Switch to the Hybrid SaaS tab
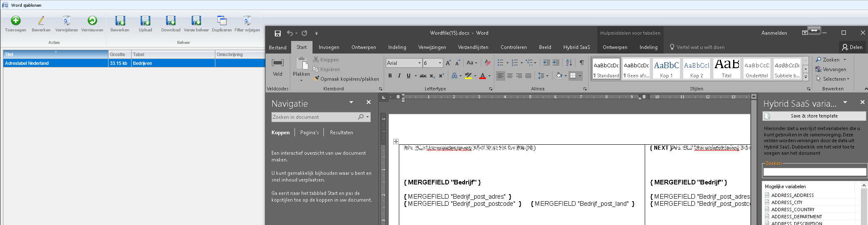Screen dimensions: 868x225 [576, 47]
